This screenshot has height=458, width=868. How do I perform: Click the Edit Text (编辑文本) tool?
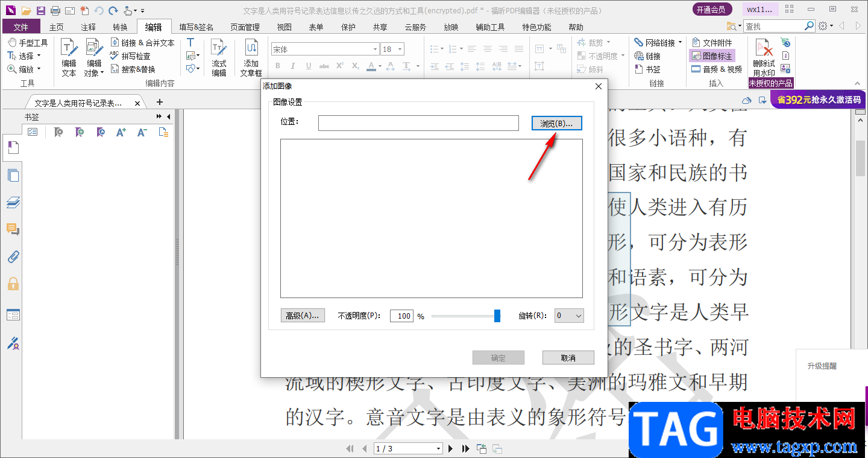point(69,58)
